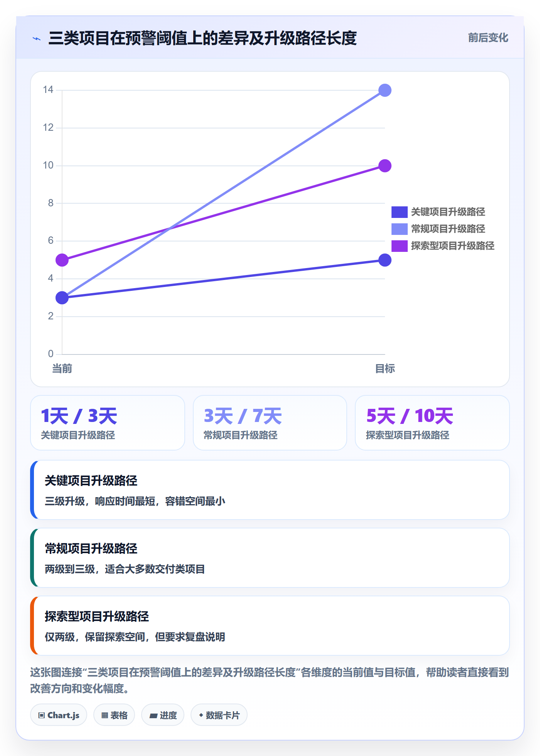The image size is (540, 756).
Task: Click the 1天 / 3天 stat value
Action: pyautogui.click(x=79, y=416)
